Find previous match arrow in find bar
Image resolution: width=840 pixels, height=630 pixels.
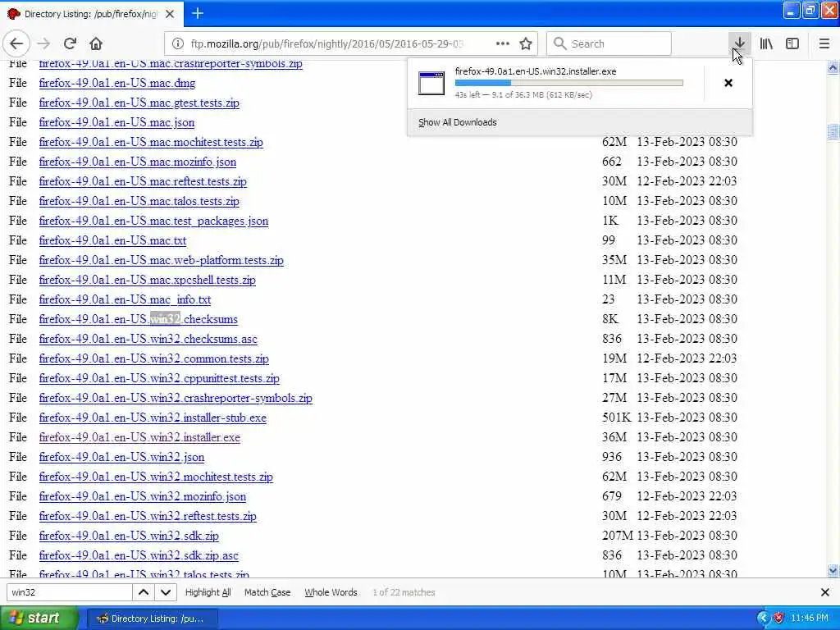(144, 592)
